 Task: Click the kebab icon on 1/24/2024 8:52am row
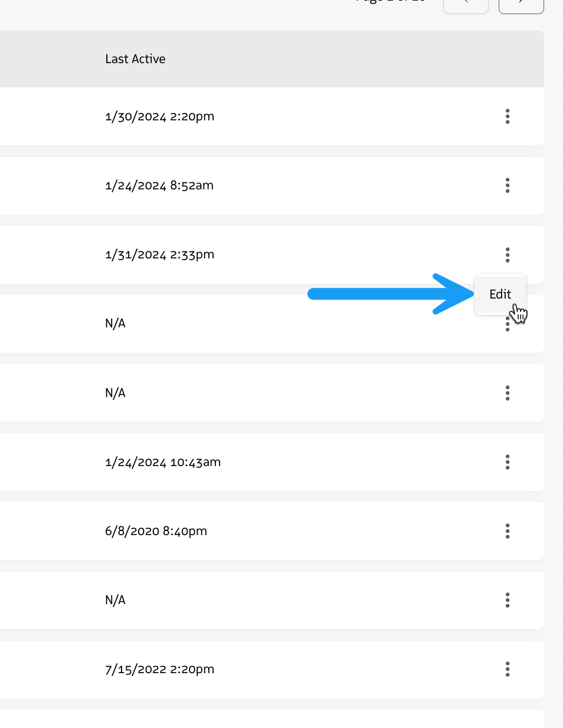tap(507, 185)
